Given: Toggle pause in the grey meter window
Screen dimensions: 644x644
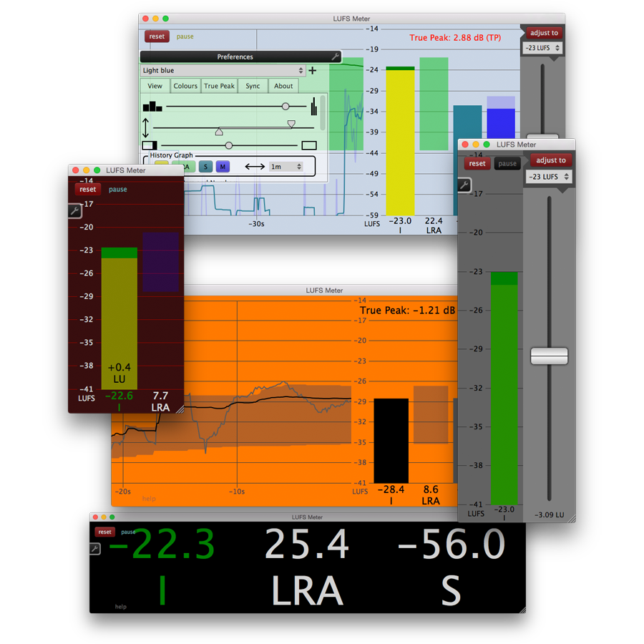Looking at the screenshot, I should click(507, 163).
